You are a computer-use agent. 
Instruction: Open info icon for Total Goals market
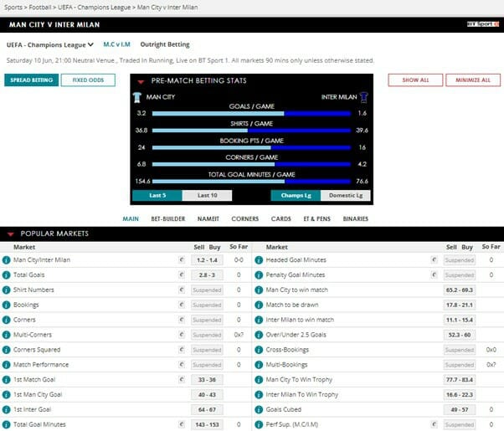[x=6, y=275]
